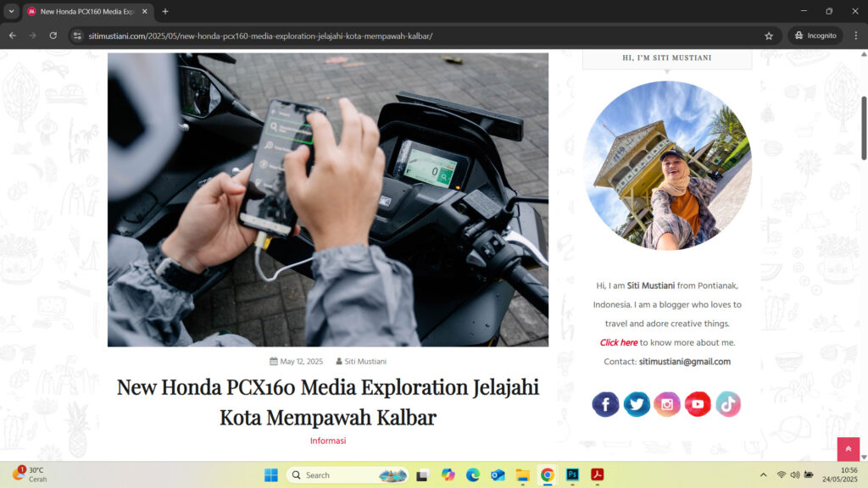This screenshot has height=488, width=868.
Task: Open the Windows Start menu
Action: pyautogui.click(x=271, y=474)
